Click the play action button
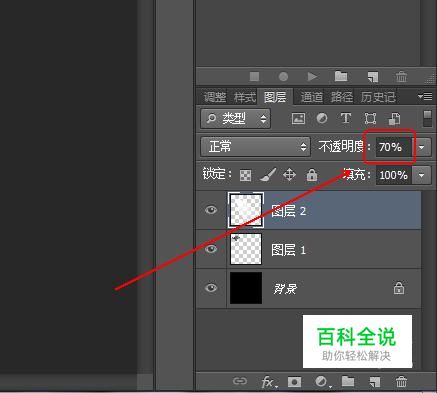 (312, 77)
